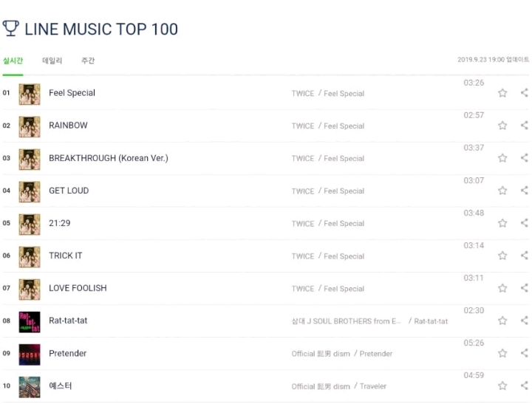Click the share icon for GET LOUD
The width and height of the screenshot is (532, 404).
tap(525, 191)
